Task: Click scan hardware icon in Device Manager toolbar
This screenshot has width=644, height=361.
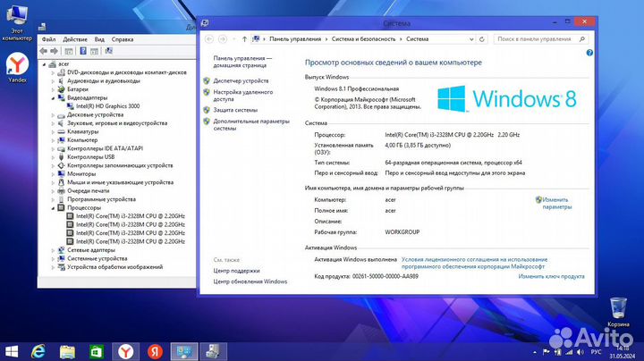Action: pyautogui.click(x=108, y=51)
